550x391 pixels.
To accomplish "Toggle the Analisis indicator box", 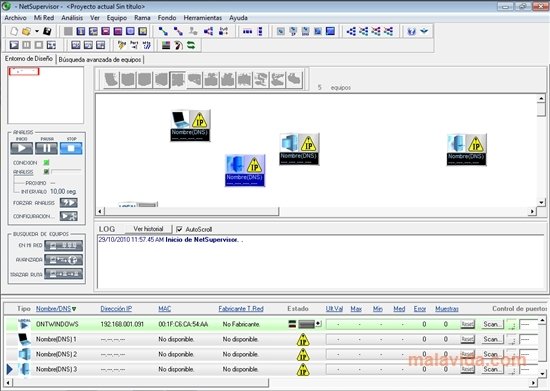I will point(46,172).
